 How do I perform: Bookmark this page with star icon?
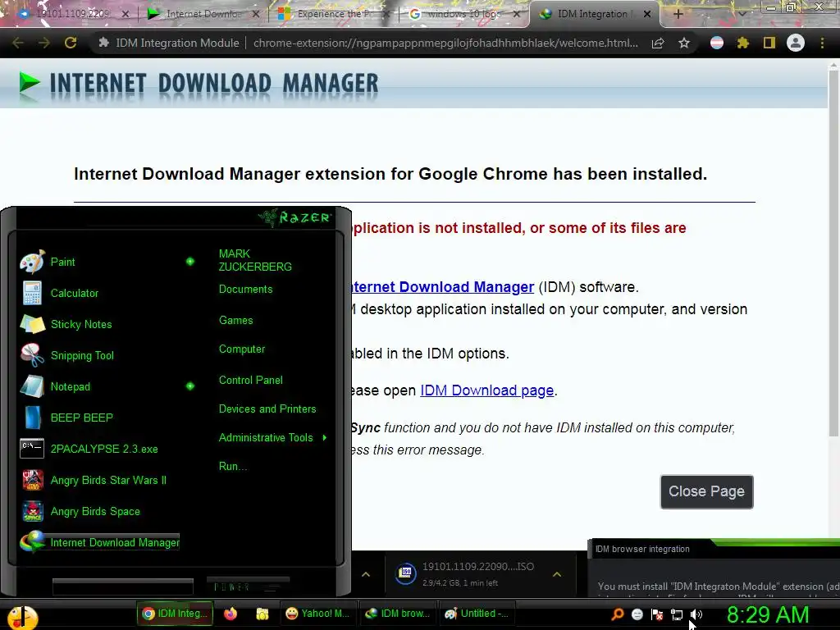(x=684, y=43)
